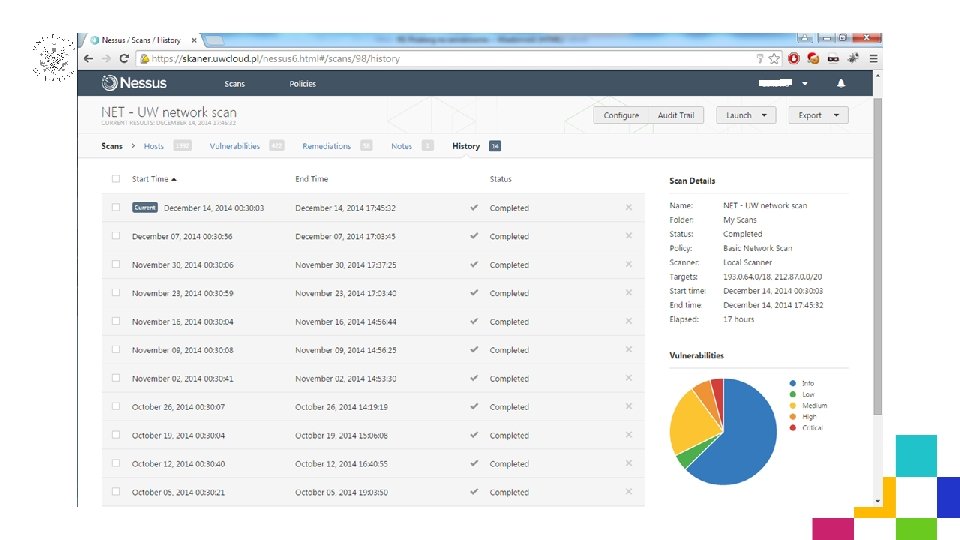Delete the November 16 scan history entry

point(629,321)
